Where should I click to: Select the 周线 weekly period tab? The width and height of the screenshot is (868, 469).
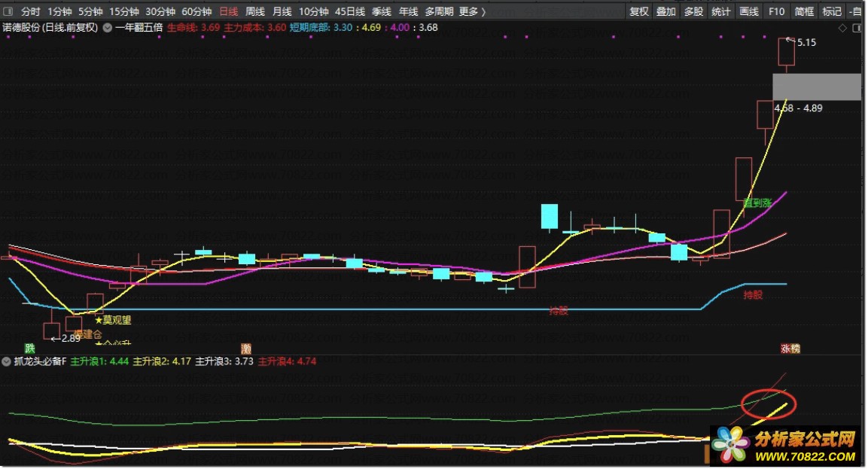pyautogui.click(x=255, y=11)
